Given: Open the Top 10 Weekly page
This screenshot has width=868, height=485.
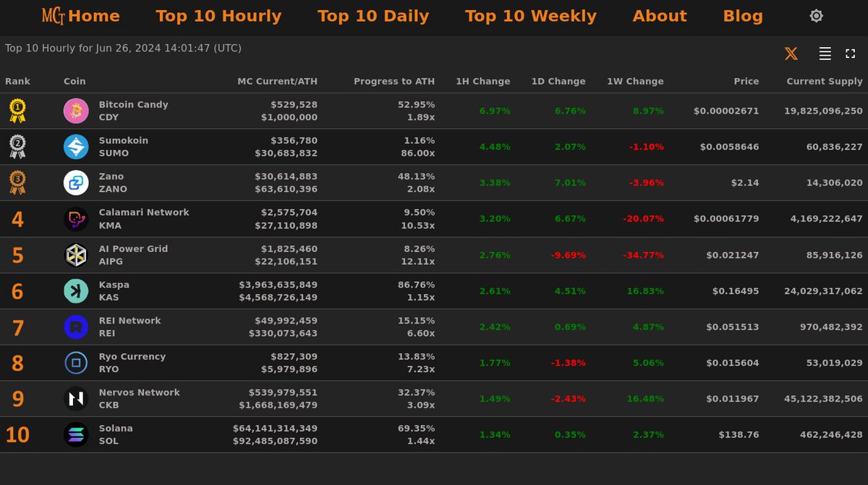Looking at the screenshot, I should tap(531, 16).
